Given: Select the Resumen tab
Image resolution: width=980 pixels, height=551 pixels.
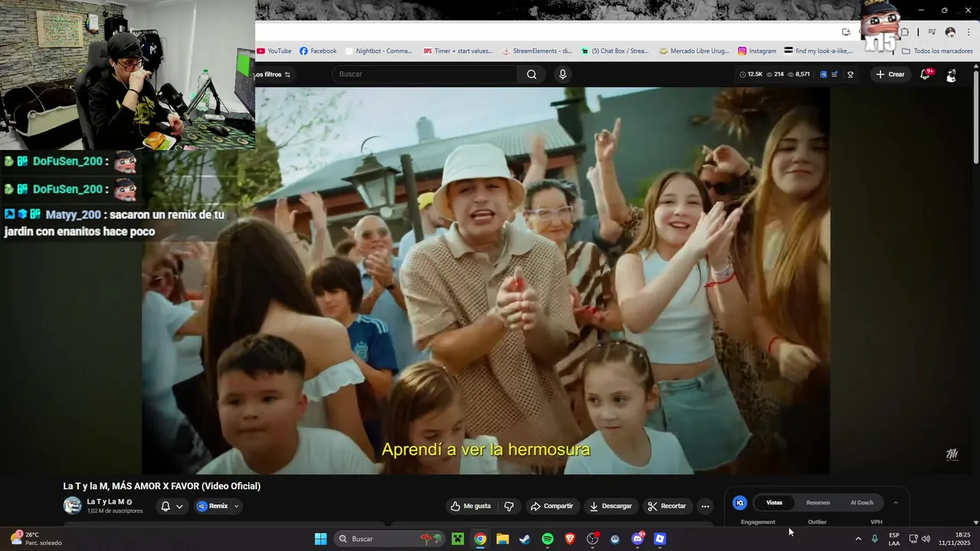Looking at the screenshot, I should (x=818, y=503).
